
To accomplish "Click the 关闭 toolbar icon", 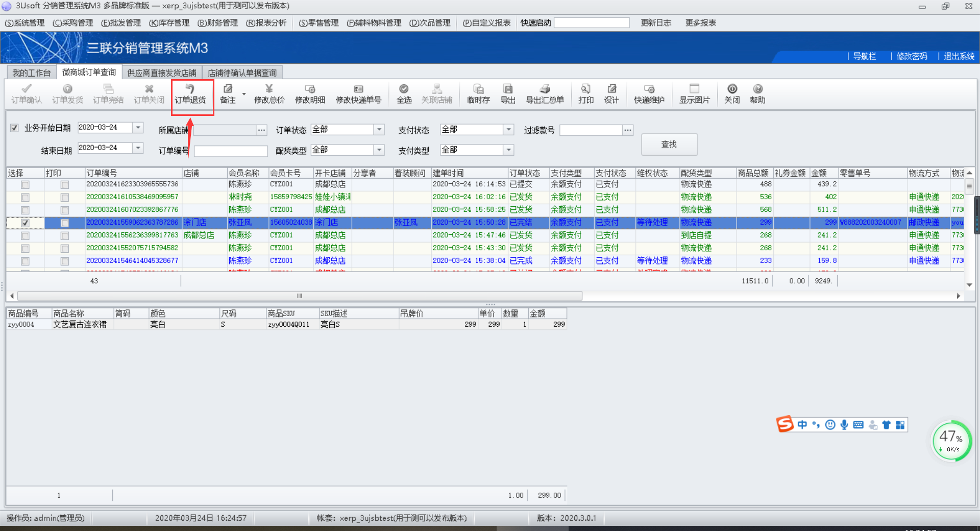I will 732,94.
